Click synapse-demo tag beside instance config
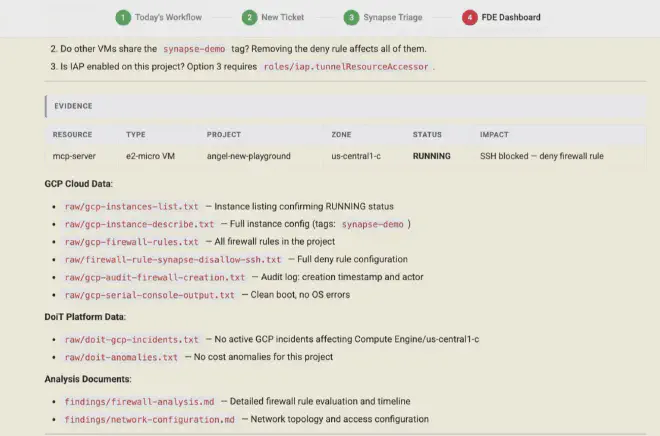Screen dimensions: 660x436 (373, 224)
